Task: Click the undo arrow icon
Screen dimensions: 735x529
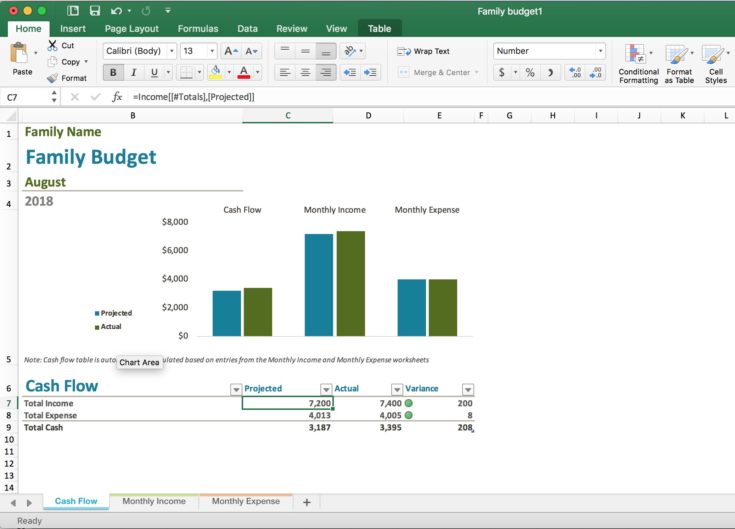Action: pyautogui.click(x=116, y=11)
